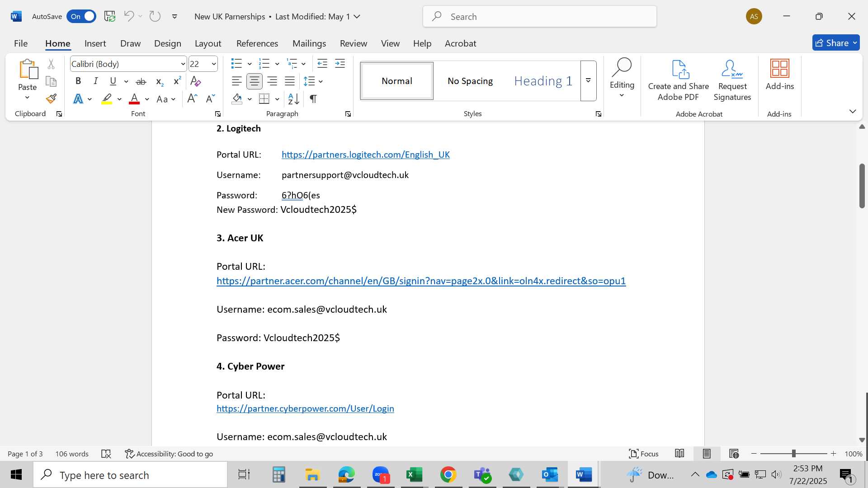Switch to Web Layout view icon
Screen dimensions: 868x488
[734, 454]
